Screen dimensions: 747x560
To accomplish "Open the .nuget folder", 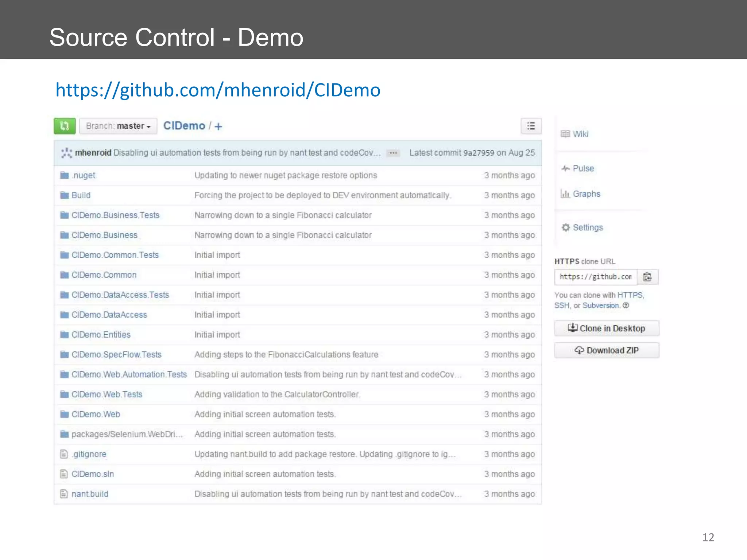I will pyautogui.click(x=84, y=175).
